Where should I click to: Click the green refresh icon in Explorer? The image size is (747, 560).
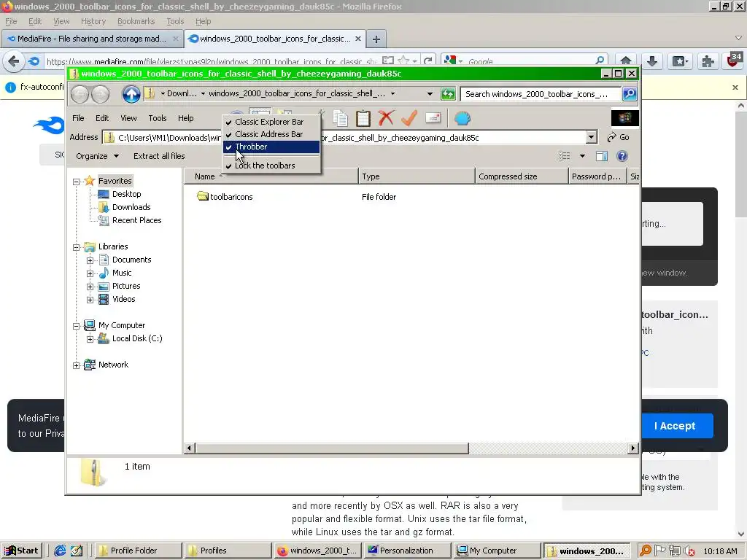448,94
